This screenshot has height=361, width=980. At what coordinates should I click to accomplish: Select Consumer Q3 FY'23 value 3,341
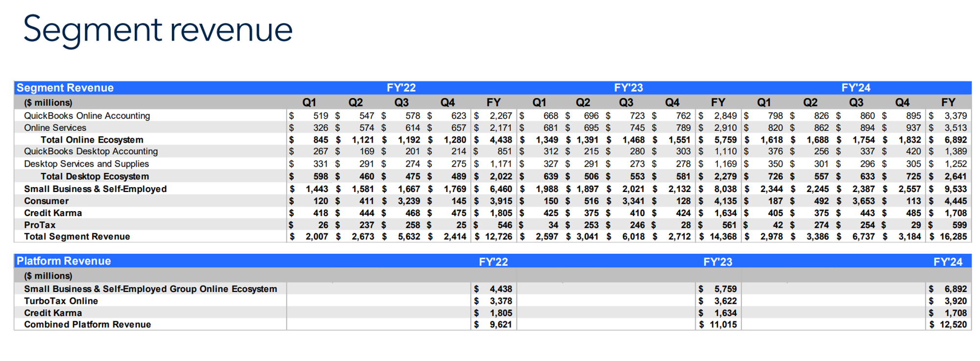click(x=634, y=201)
